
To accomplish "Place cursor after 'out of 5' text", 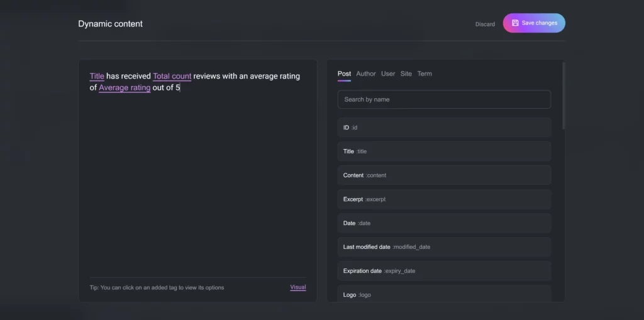I will tap(180, 87).
